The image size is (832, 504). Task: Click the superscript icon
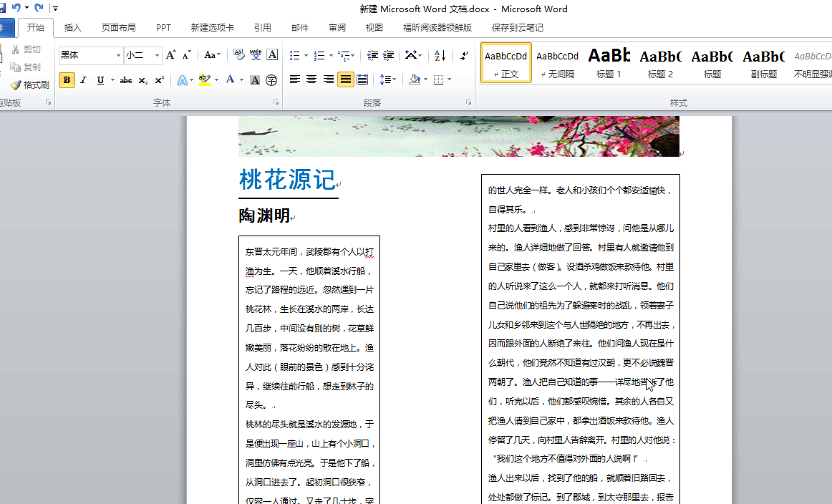point(159,79)
